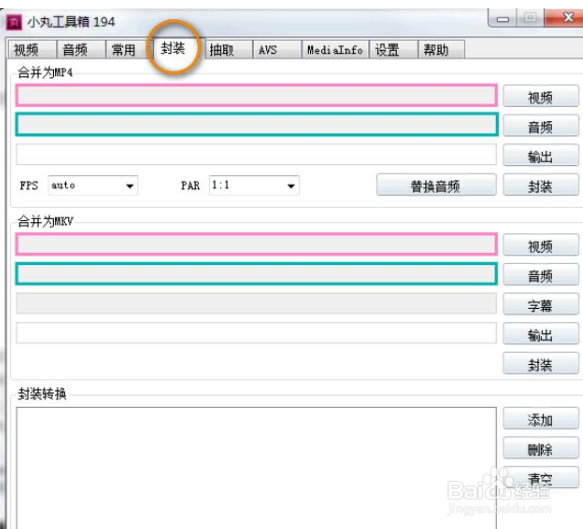The height and width of the screenshot is (529, 583).
Task: Open the 抽取 tab
Action: [x=228, y=50]
